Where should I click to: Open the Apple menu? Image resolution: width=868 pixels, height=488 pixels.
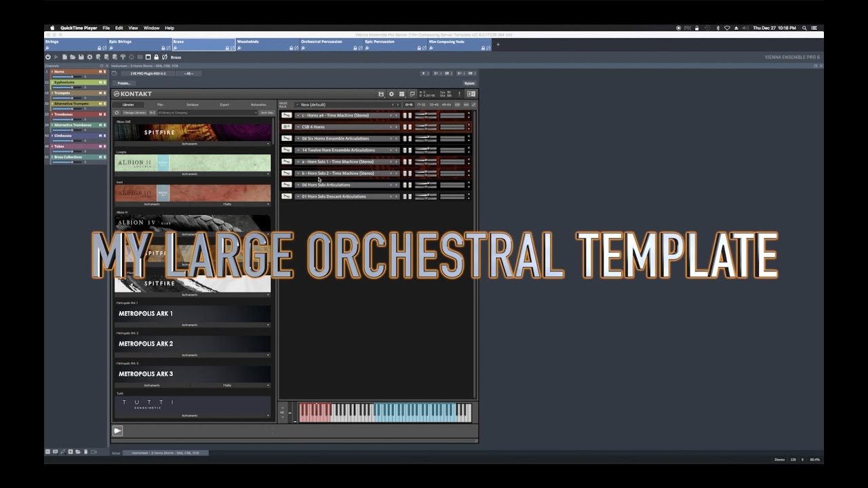52,28
